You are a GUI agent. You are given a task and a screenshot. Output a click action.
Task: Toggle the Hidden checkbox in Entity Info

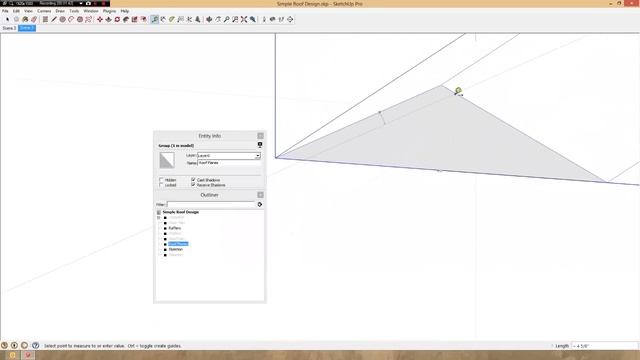click(x=161, y=180)
